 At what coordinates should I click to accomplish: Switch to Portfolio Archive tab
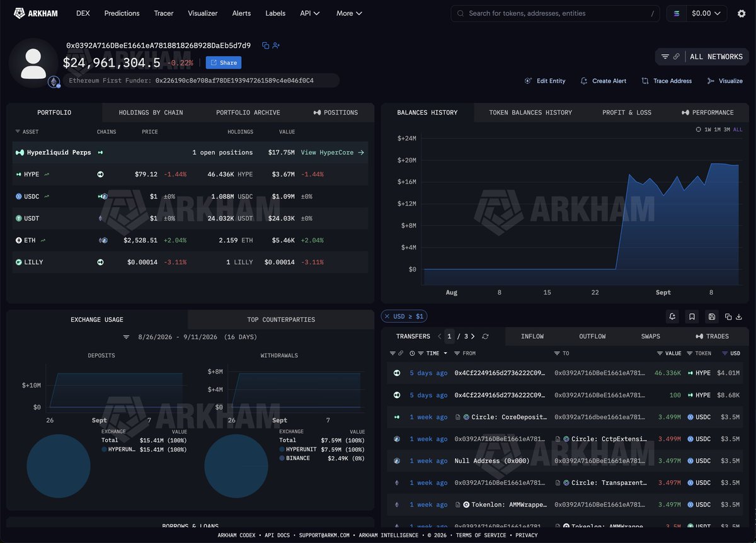(x=248, y=112)
